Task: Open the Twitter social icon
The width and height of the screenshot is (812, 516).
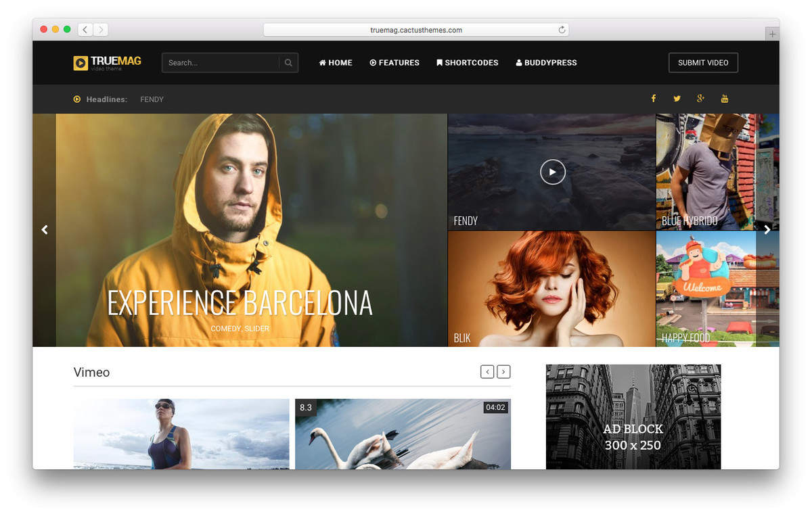Action: [677, 99]
